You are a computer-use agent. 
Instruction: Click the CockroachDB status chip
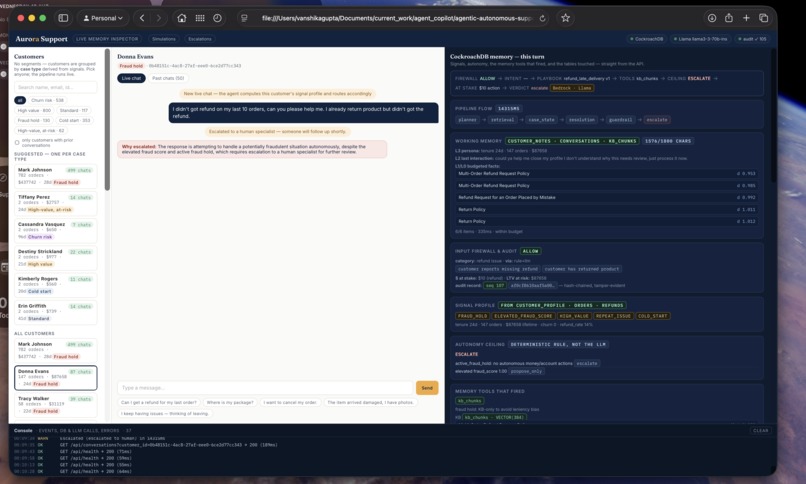pyautogui.click(x=647, y=39)
